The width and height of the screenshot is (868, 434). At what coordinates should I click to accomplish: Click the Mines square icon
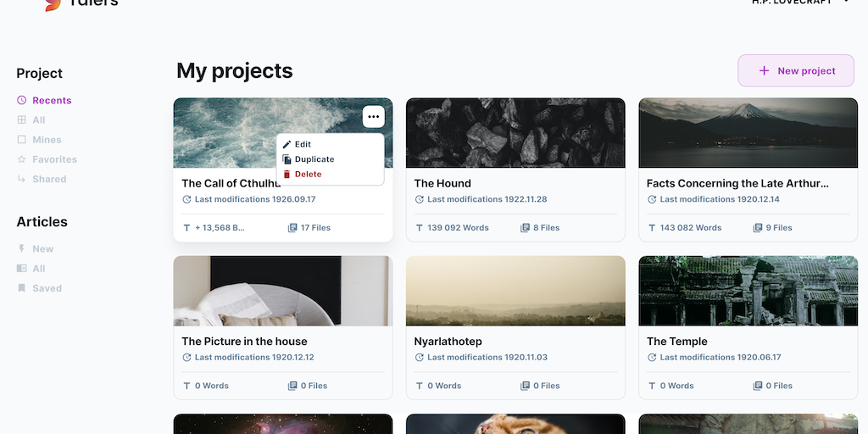point(22,140)
